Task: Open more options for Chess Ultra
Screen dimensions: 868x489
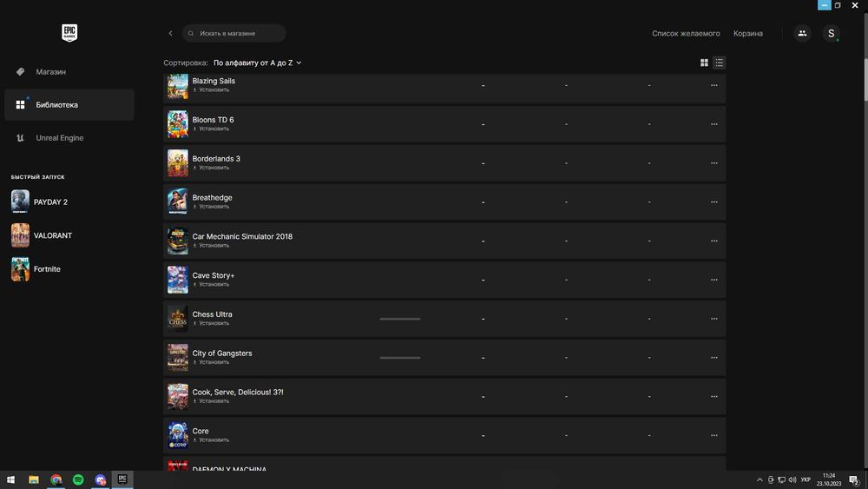Action: [713, 319]
